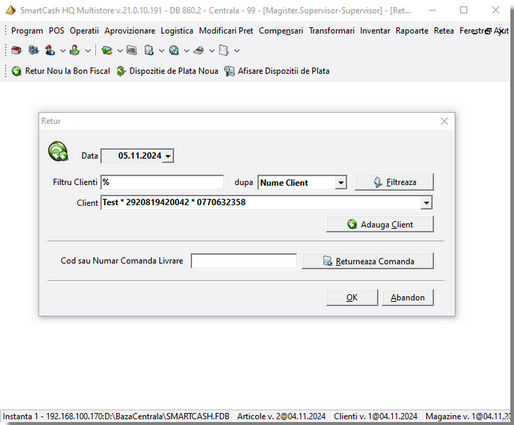Click the clipboard document icon in toolbar
This screenshot has width=514, height=425.
[x=149, y=50]
